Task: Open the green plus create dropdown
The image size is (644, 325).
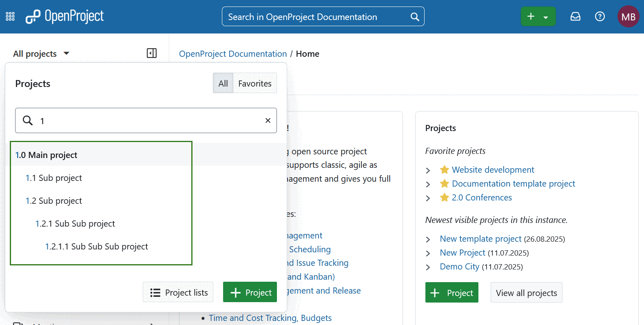Action: (538, 17)
